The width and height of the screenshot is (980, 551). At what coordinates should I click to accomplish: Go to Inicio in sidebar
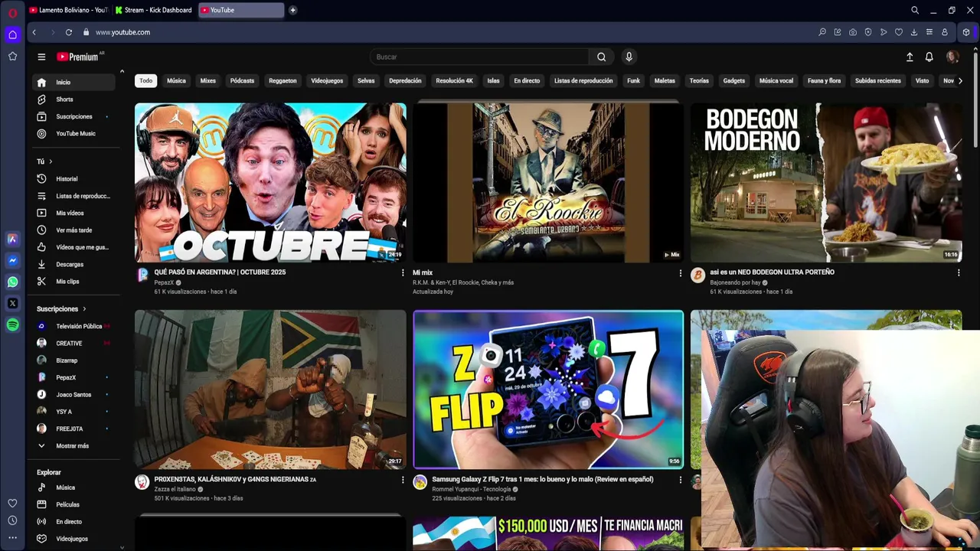click(74, 83)
